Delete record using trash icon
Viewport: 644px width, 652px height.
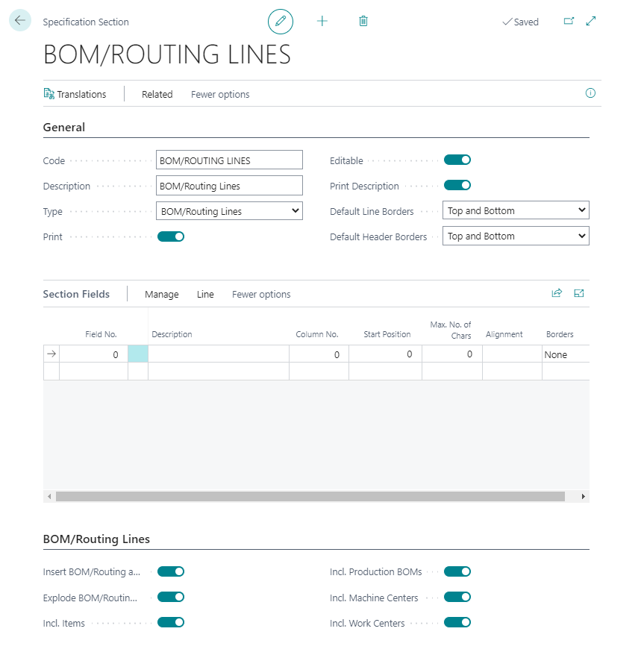click(363, 21)
